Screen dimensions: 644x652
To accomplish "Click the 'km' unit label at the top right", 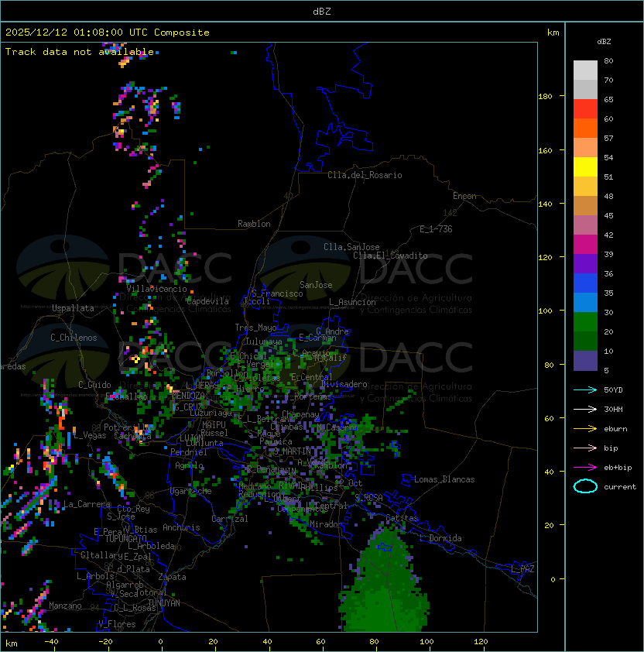I will coord(553,33).
